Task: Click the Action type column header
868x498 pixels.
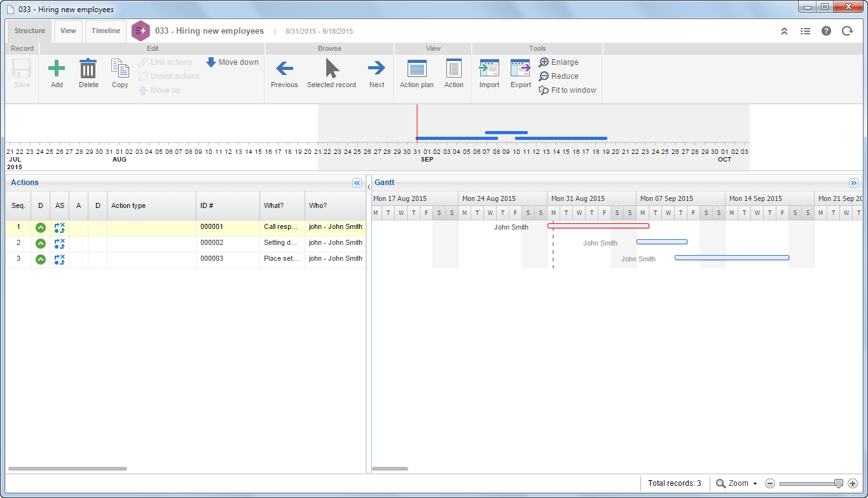Action: click(151, 205)
